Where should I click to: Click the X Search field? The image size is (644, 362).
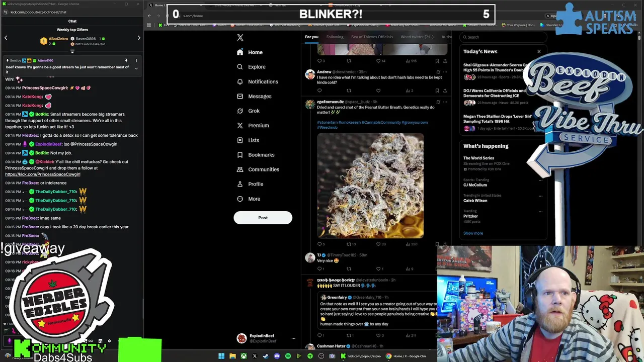[x=504, y=37]
